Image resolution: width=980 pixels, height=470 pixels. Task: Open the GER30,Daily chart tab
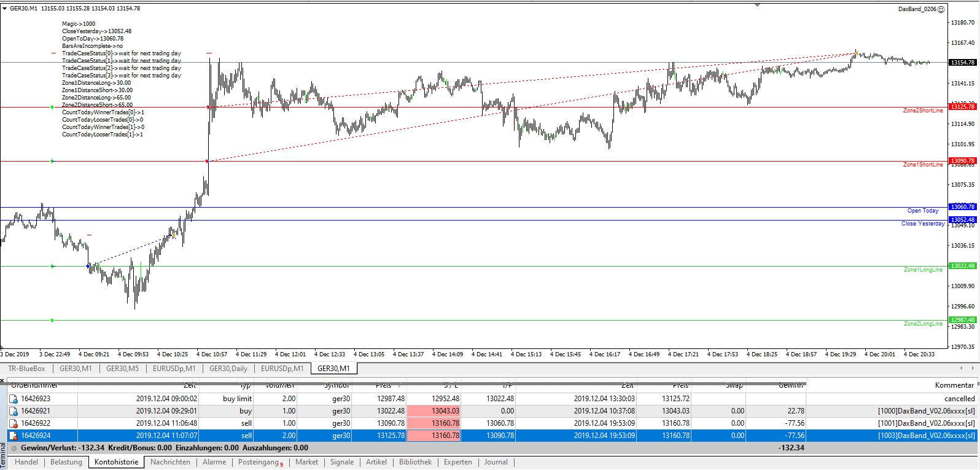(x=228, y=369)
